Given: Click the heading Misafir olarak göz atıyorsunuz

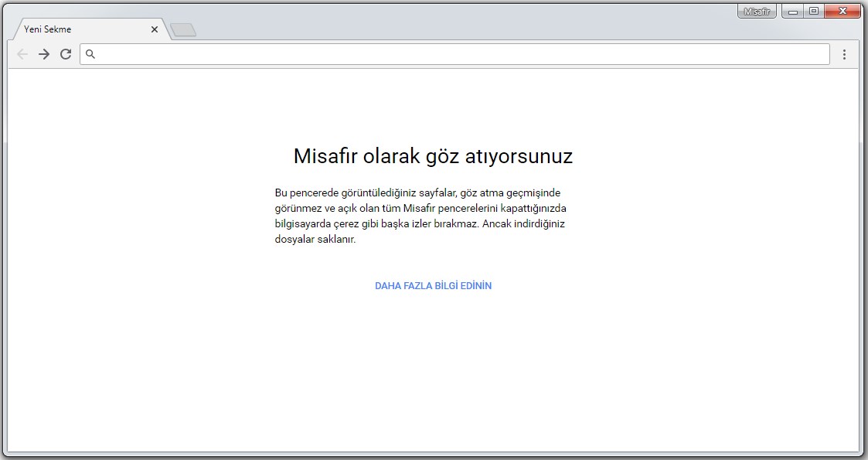Looking at the screenshot, I should tap(433, 156).
